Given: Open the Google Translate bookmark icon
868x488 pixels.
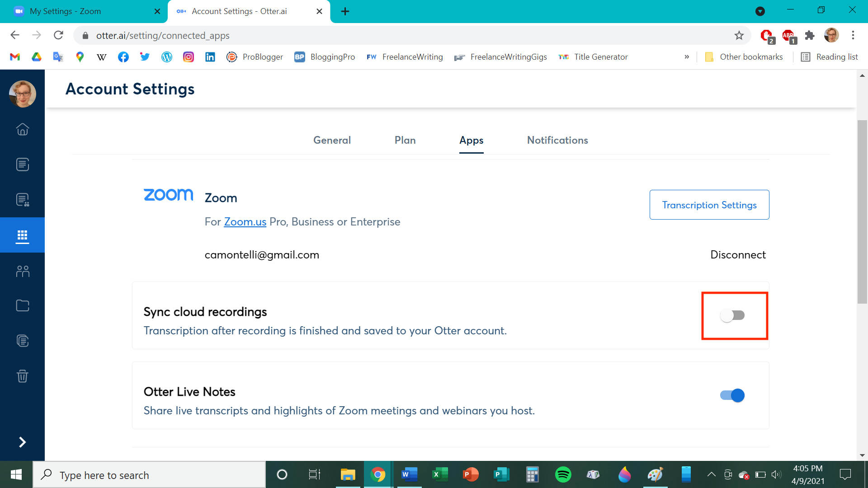Looking at the screenshot, I should coord(58,57).
